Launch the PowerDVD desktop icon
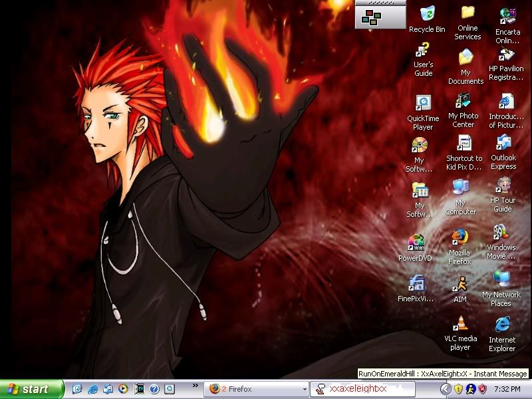Viewport: 532px width, 399px height. tap(415, 247)
